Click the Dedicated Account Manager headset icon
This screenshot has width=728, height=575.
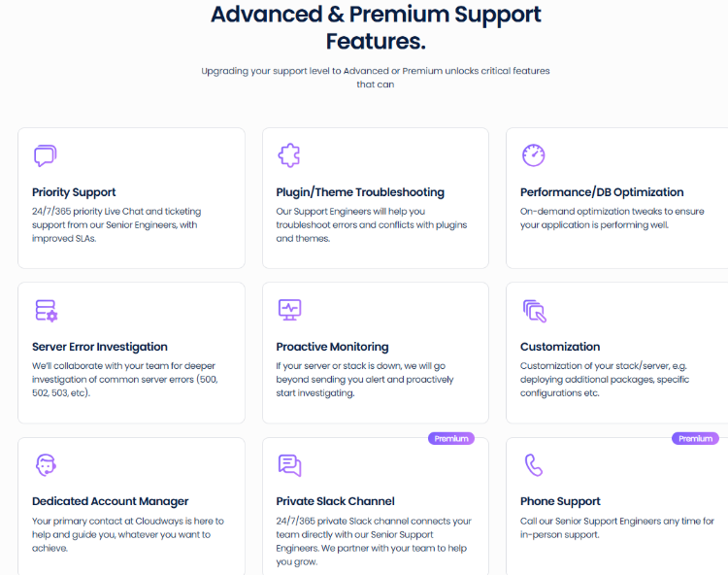coord(46,465)
